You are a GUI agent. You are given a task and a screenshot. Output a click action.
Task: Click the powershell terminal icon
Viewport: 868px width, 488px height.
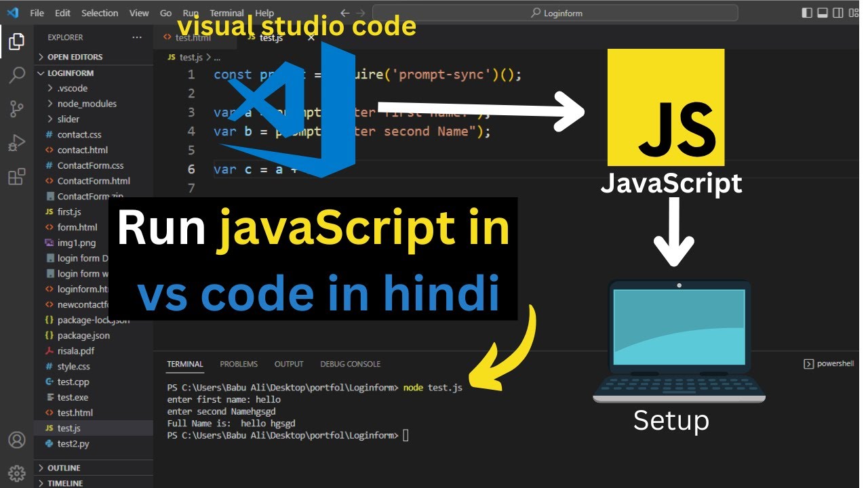tap(808, 364)
